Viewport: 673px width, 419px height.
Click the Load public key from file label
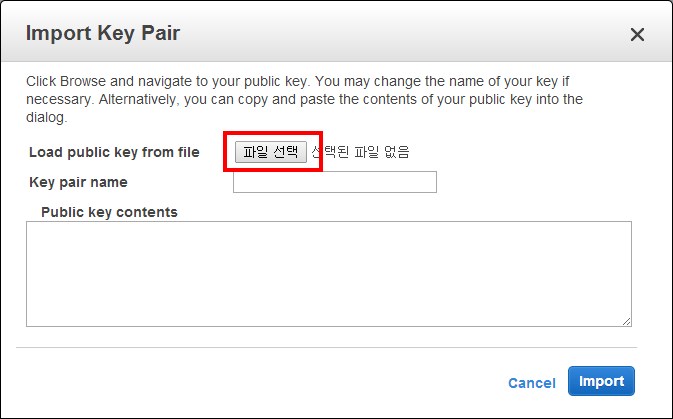pos(114,152)
